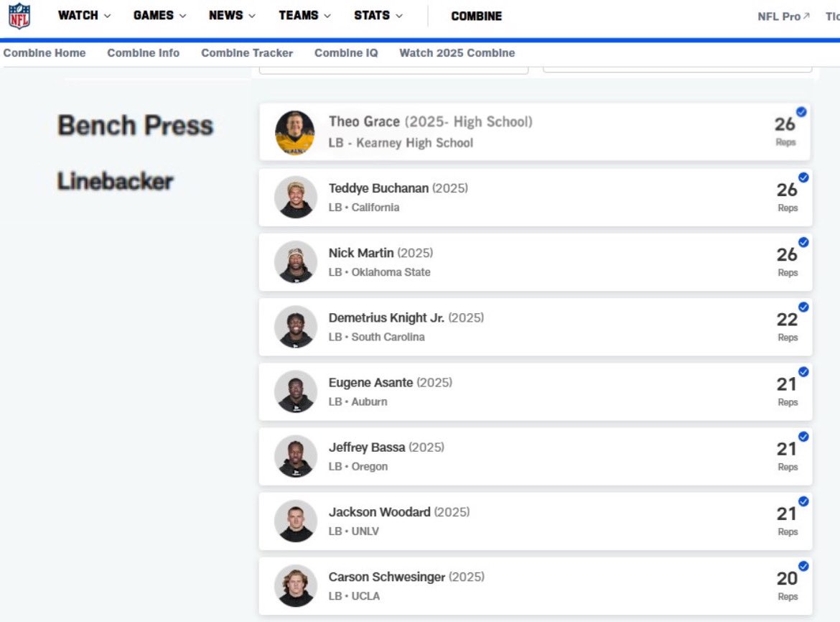Click verified check badge on Theo Grace row
This screenshot has height=622, width=840.
(801, 112)
